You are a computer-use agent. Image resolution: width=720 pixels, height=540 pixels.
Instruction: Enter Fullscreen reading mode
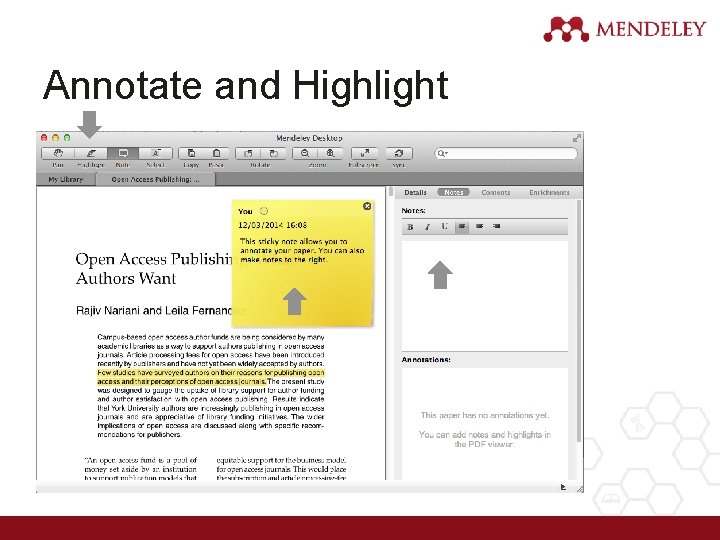(364, 153)
